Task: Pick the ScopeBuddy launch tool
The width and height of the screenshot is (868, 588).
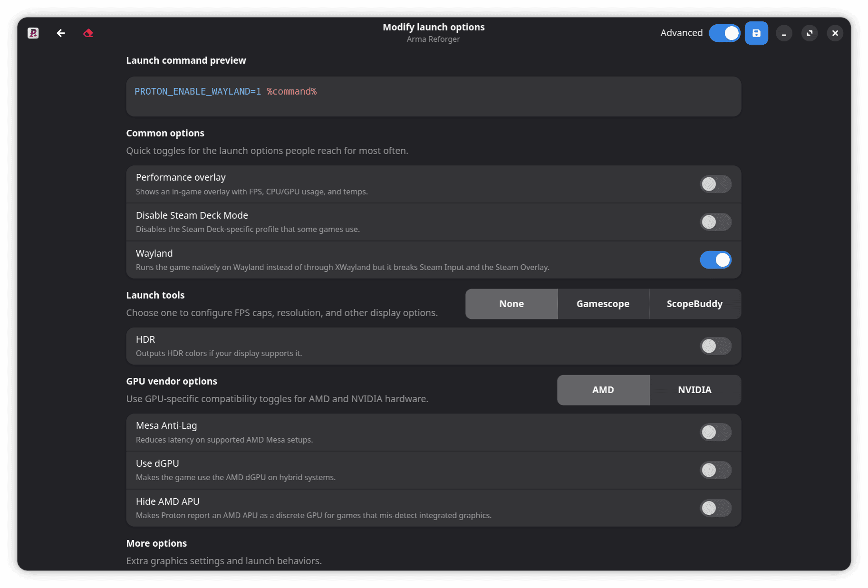Action: (x=695, y=304)
